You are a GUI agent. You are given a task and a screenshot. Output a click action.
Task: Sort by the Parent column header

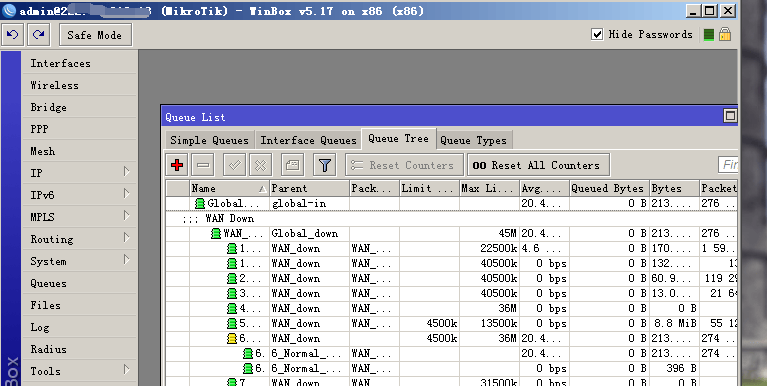pos(310,188)
